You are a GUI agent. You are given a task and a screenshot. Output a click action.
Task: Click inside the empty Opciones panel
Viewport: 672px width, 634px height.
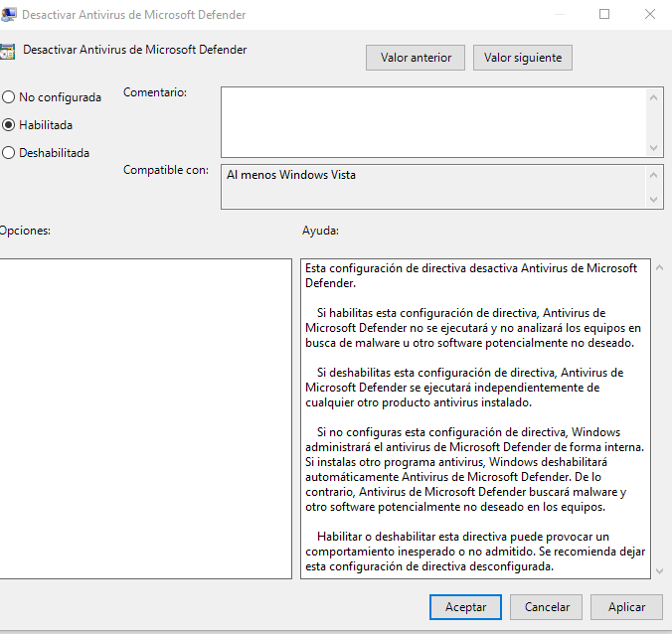click(x=144, y=417)
